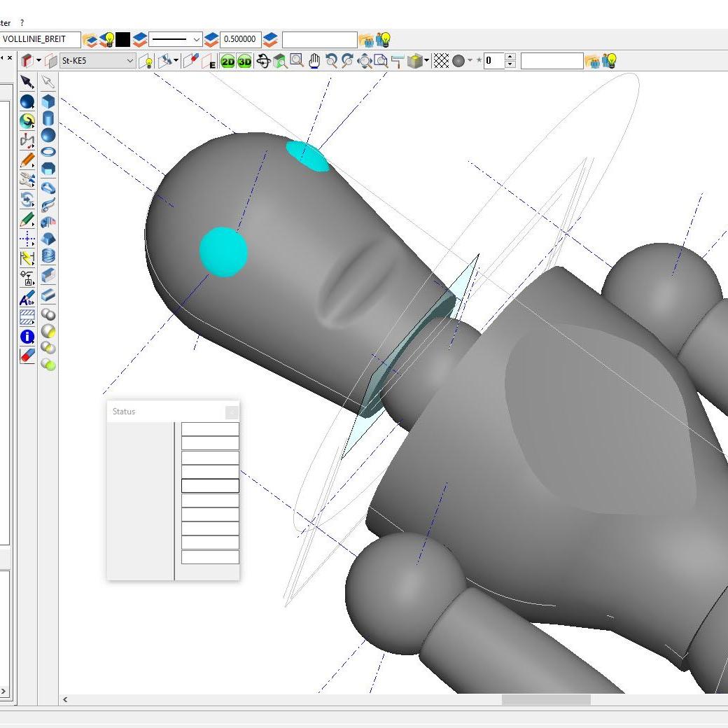Screen dimensions: 728x728
Task: Select the box solid primitive tool
Action: pos(48,101)
